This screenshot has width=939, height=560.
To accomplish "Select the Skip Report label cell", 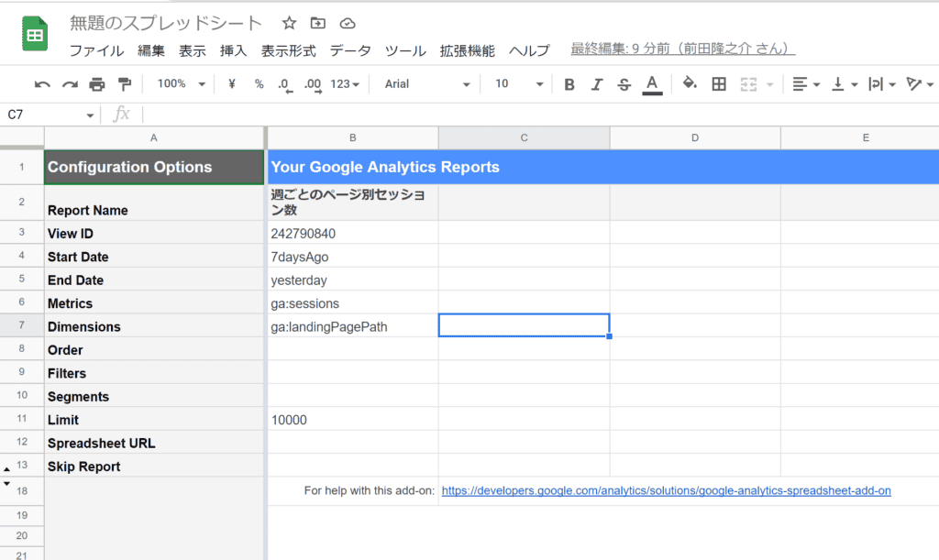I will point(154,467).
